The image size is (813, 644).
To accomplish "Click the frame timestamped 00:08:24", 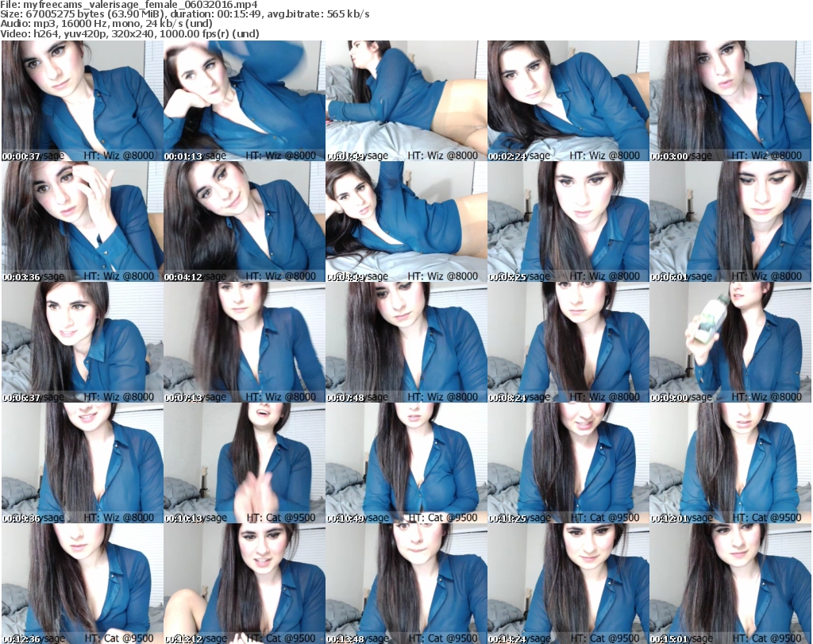I will (568, 342).
